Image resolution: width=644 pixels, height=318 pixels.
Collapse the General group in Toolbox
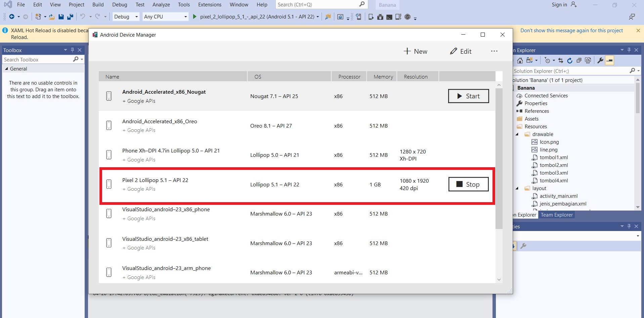(6, 69)
